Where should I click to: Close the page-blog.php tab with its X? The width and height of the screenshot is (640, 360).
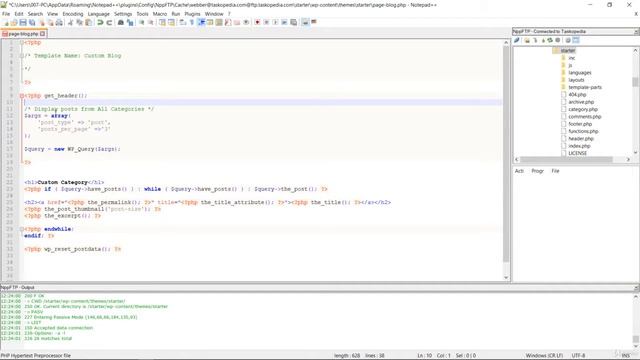click(42, 34)
